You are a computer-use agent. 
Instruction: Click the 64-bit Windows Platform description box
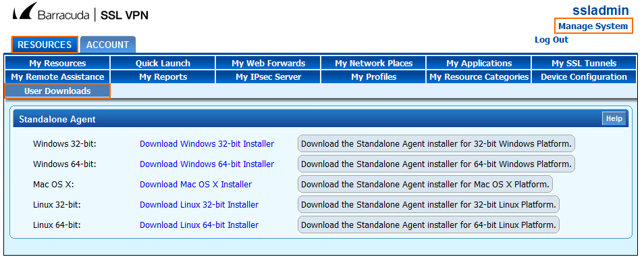[436, 164]
